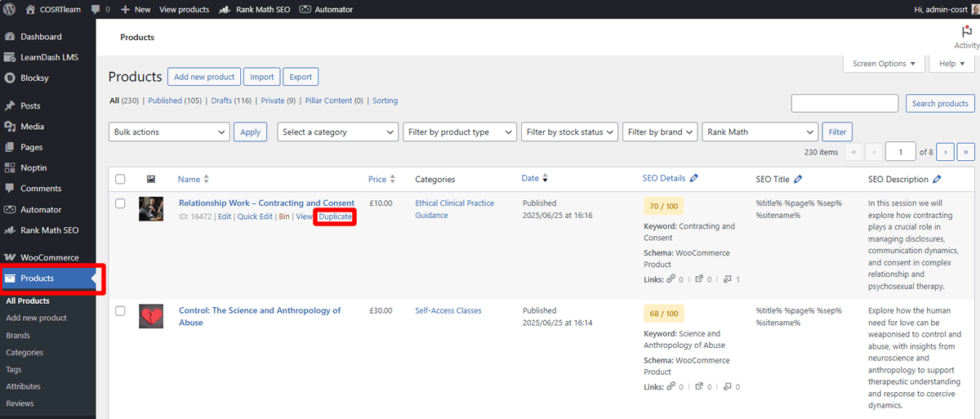Show Pillar Content filter

pyautogui.click(x=333, y=100)
